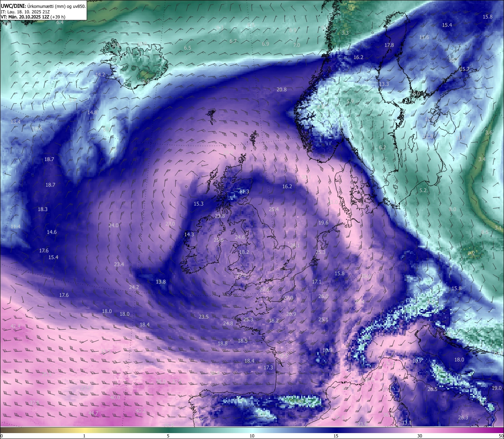504x439 pixels.
Task: Click the 10.7 value over northern Italy
Action: pos(417,361)
